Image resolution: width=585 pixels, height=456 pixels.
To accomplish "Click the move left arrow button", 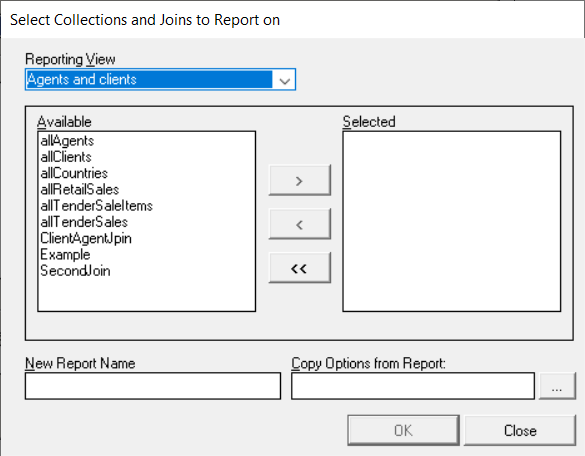I will coord(300,224).
